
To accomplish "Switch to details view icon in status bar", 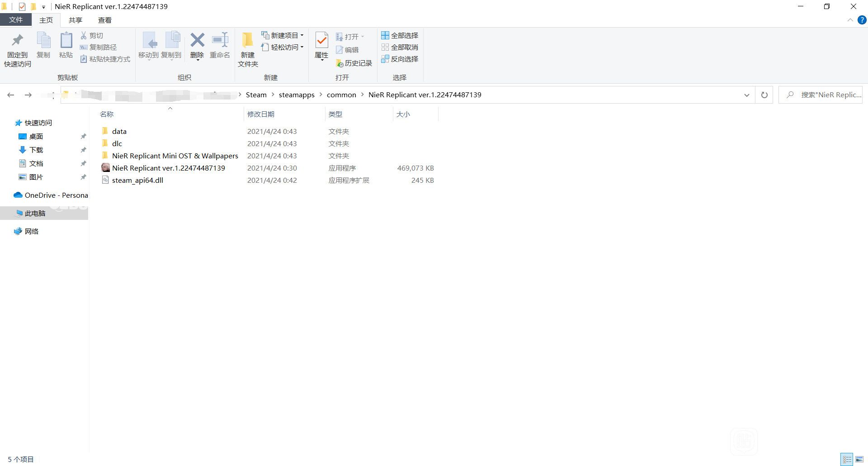I will pyautogui.click(x=847, y=459).
